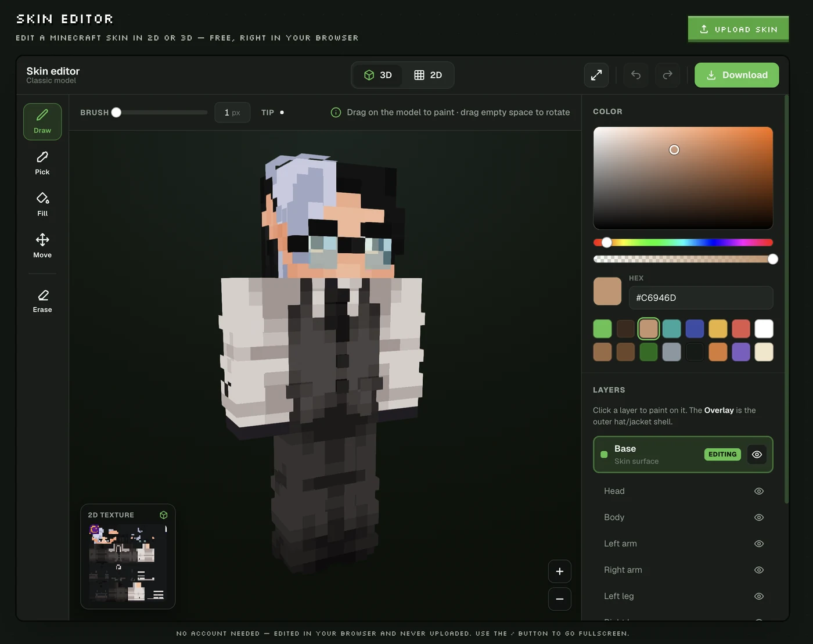Toggle visibility of the Base layer
Viewport: 813px width, 644px height.
click(757, 455)
